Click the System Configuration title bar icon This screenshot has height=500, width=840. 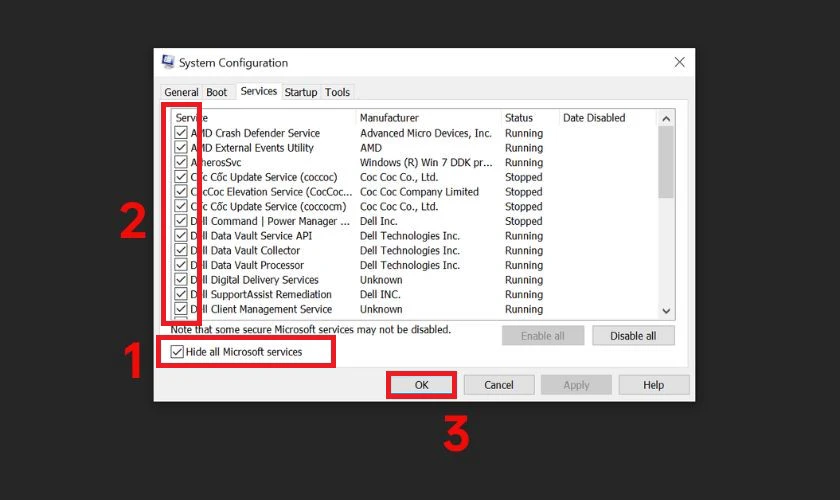pyautogui.click(x=168, y=62)
